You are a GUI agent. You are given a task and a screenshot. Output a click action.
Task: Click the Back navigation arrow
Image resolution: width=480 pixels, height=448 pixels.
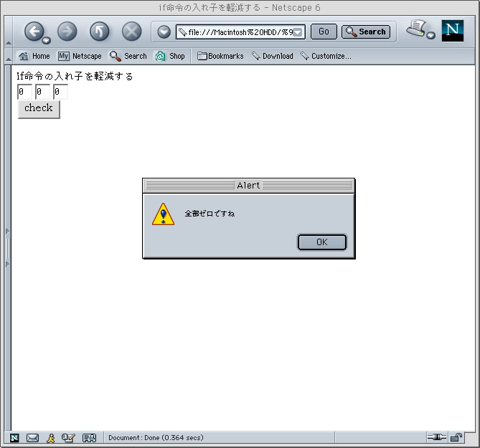34,31
